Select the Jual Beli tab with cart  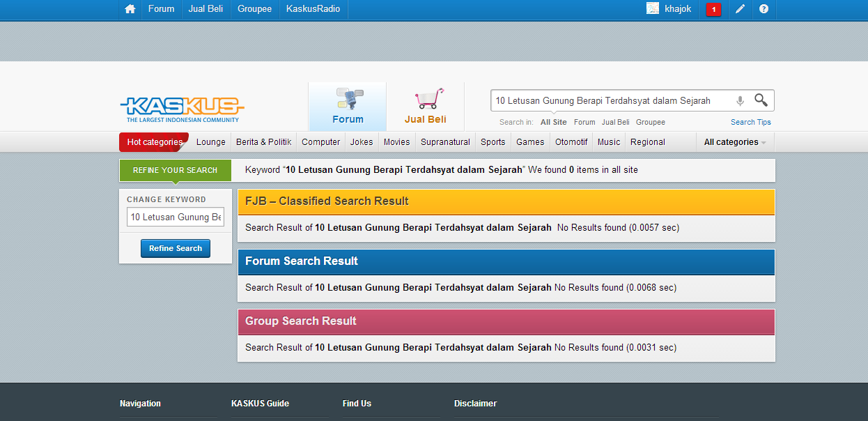426,107
